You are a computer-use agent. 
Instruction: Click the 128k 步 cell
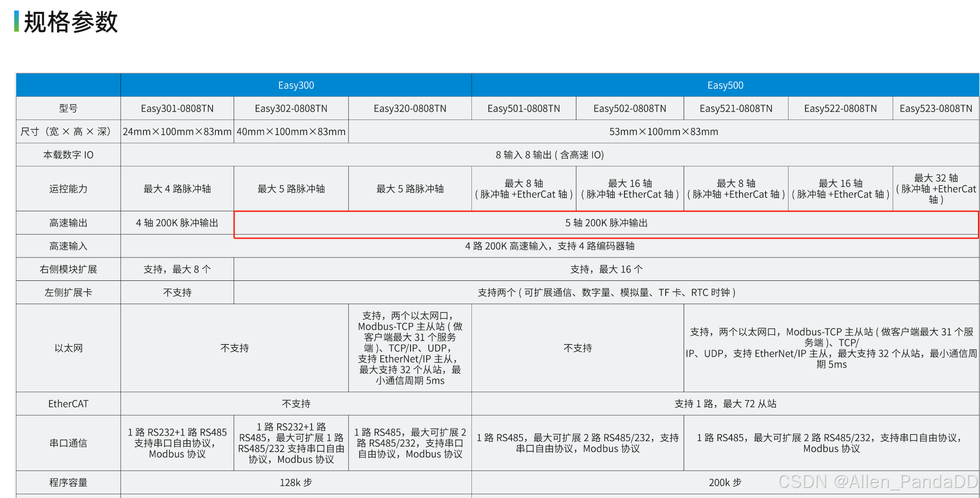pos(296,482)
